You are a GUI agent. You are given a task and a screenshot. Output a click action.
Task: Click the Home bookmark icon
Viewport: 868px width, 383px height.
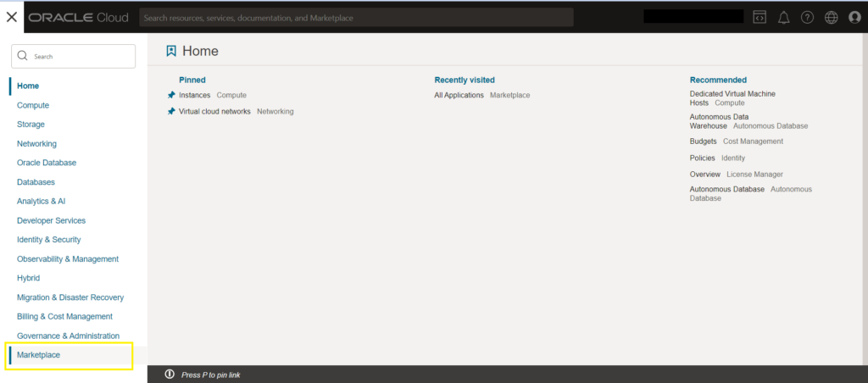pyautogui.click(x=171, y=52)
